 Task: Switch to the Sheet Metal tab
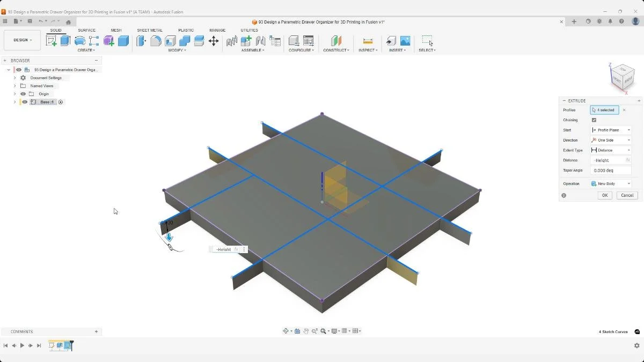tap(150, 30)
